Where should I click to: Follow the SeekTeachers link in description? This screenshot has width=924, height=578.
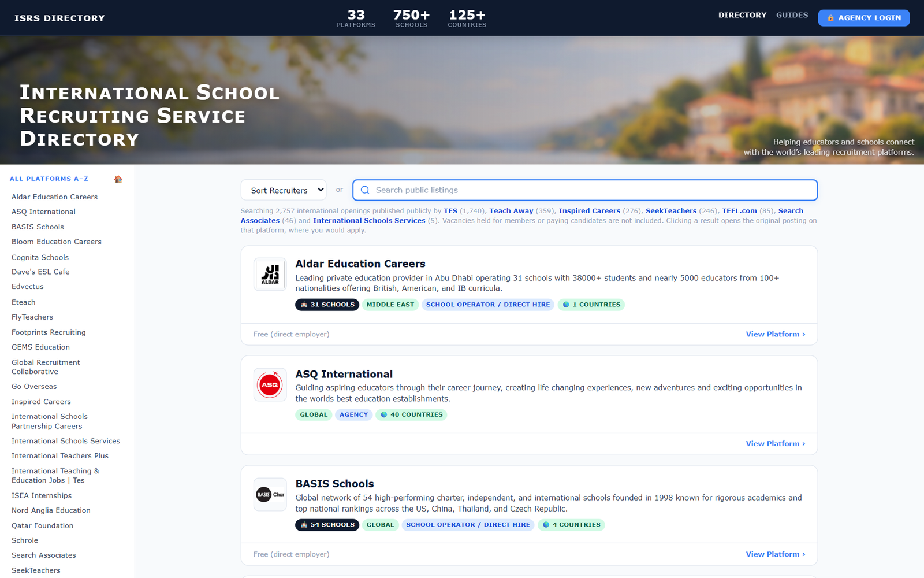tap(671, 211)
